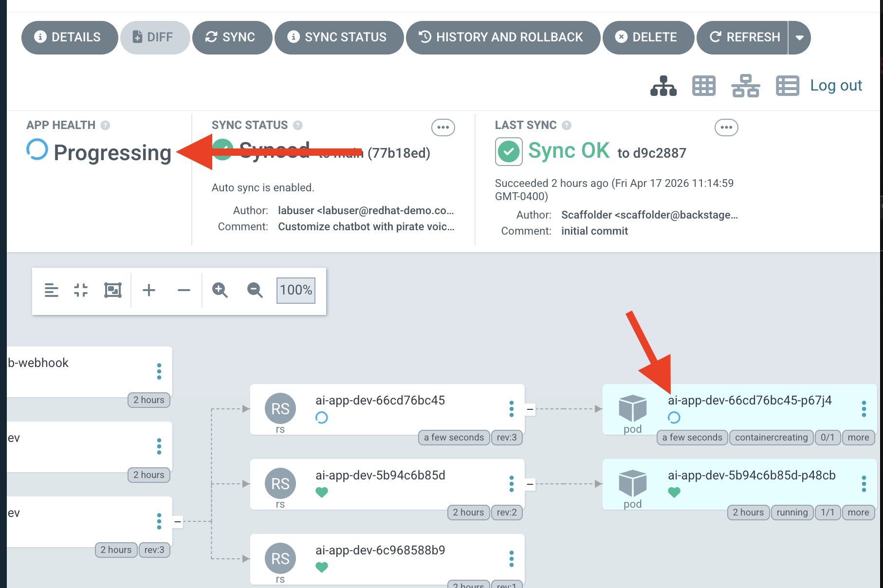Open the Last Sync ellipsis menu

(726, 128)
